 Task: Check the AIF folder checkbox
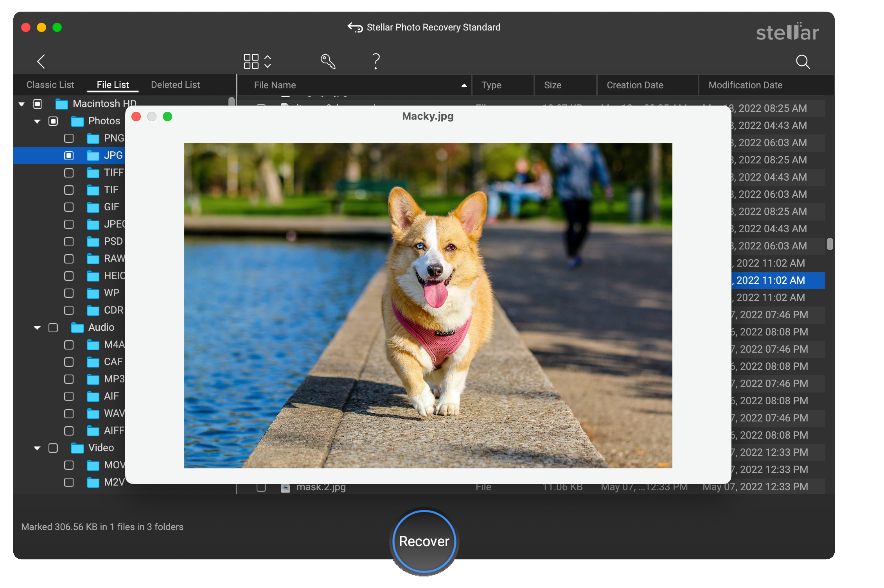[x=69, y=396]
